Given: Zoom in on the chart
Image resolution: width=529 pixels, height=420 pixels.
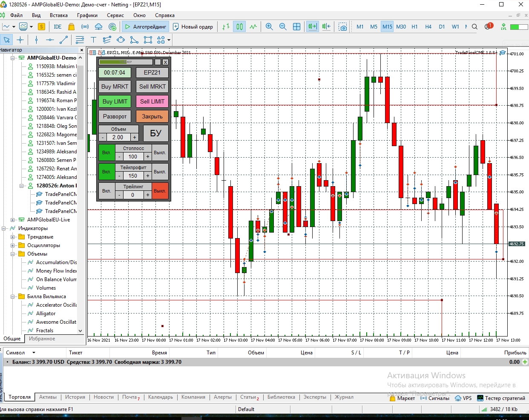Looking at the screenshot, I should 269,26.
